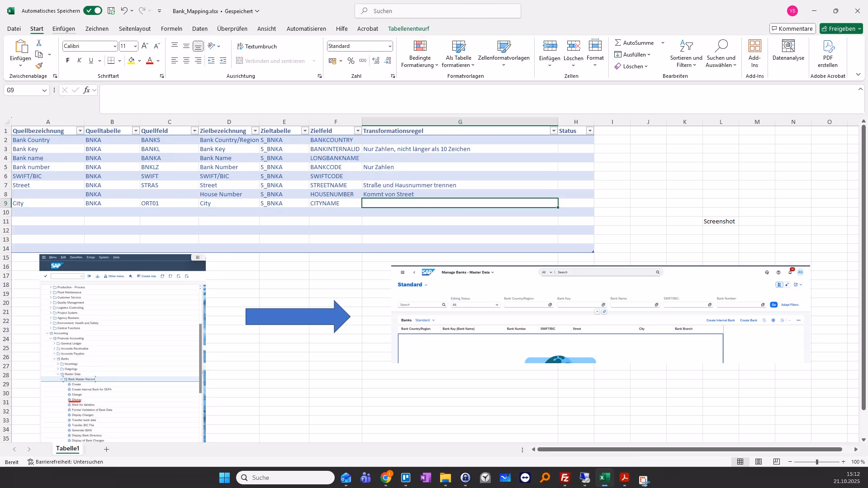The height and width of the screenshot is (488, 868).
Task: Switch to the Formeln ribbon tab
Action: pos(171,28)
